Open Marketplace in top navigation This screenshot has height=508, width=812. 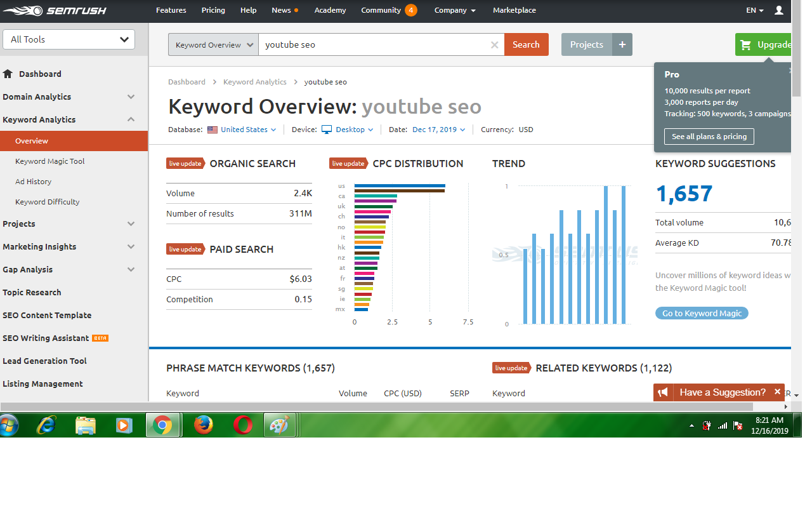pyautogui.click(x=514, y=10)
